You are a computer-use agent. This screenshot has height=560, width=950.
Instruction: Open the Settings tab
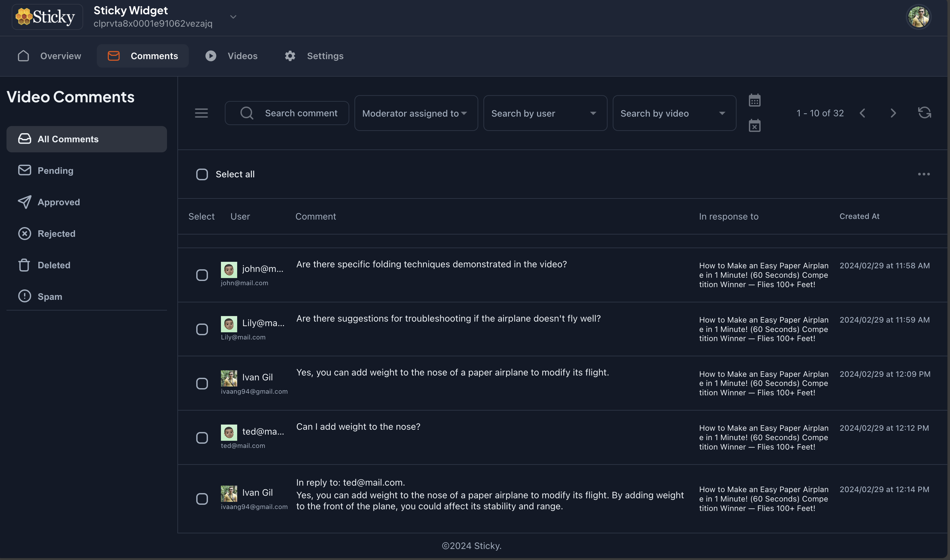tap(314, 56)
